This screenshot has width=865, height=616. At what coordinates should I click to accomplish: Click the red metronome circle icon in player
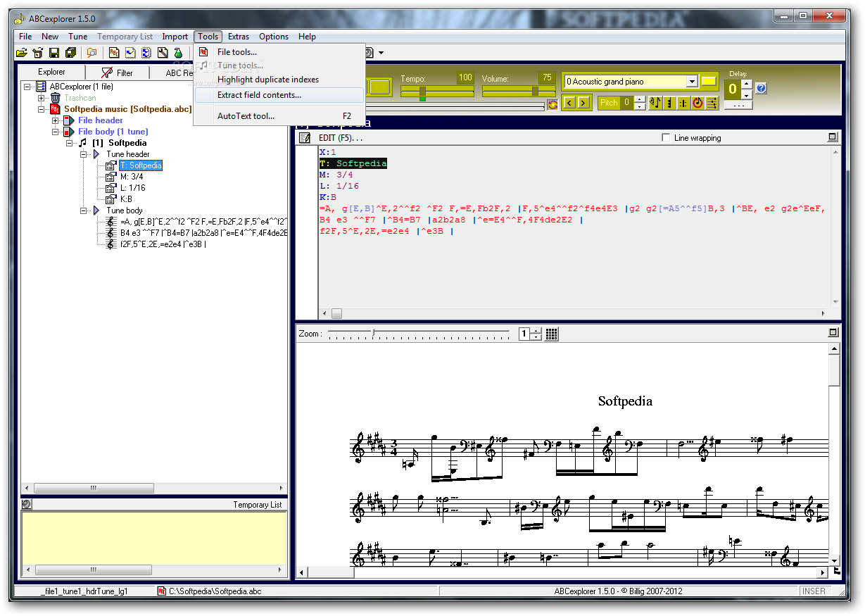tap(697, 103)
